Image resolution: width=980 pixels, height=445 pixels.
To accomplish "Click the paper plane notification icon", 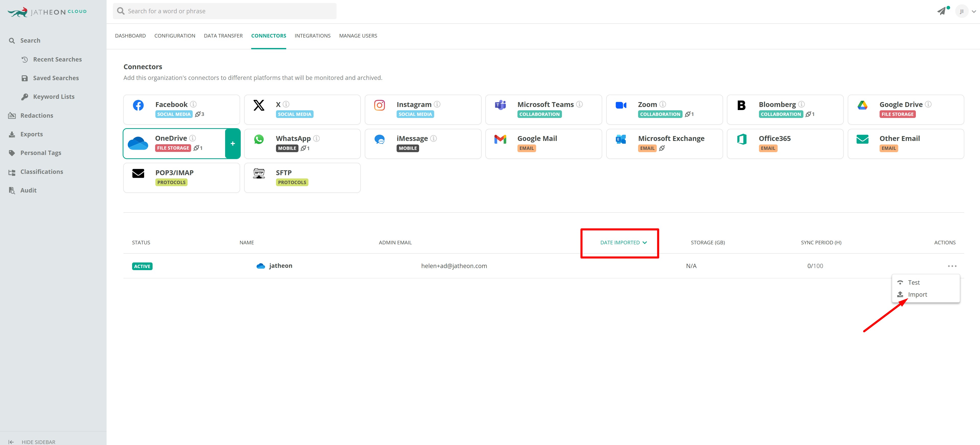I will 942,11.
